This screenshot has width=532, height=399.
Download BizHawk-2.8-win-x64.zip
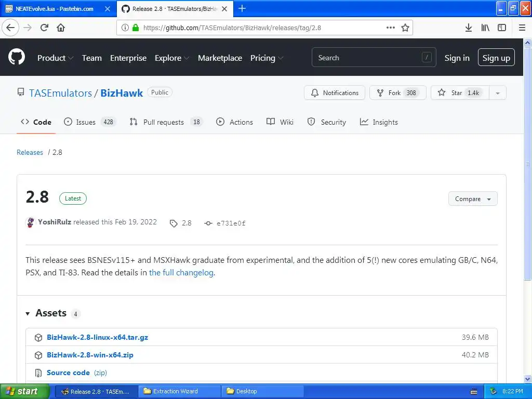(x=90, y=355)
